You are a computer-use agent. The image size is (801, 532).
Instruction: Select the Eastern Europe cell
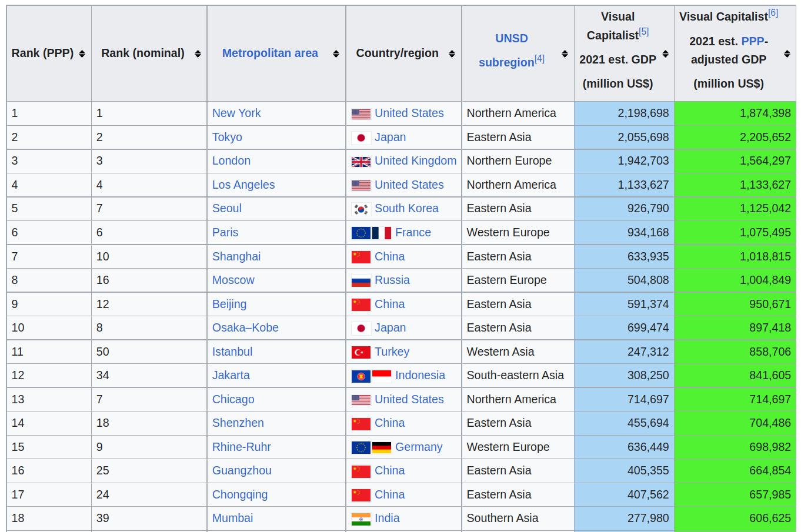tap(518, 280)
